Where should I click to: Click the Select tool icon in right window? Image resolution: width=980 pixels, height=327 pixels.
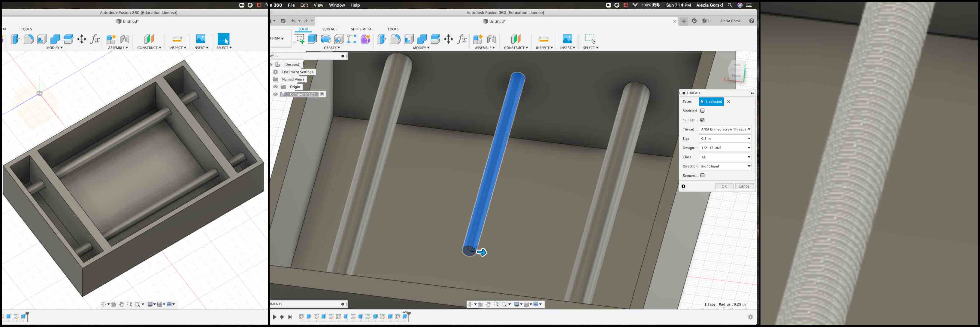click(591, 39)
